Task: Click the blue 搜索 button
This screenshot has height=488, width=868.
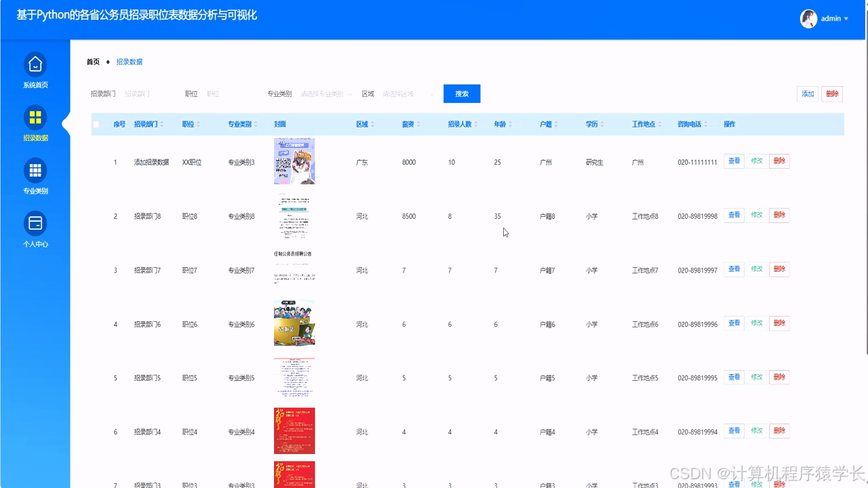Action: coord(462,94)
